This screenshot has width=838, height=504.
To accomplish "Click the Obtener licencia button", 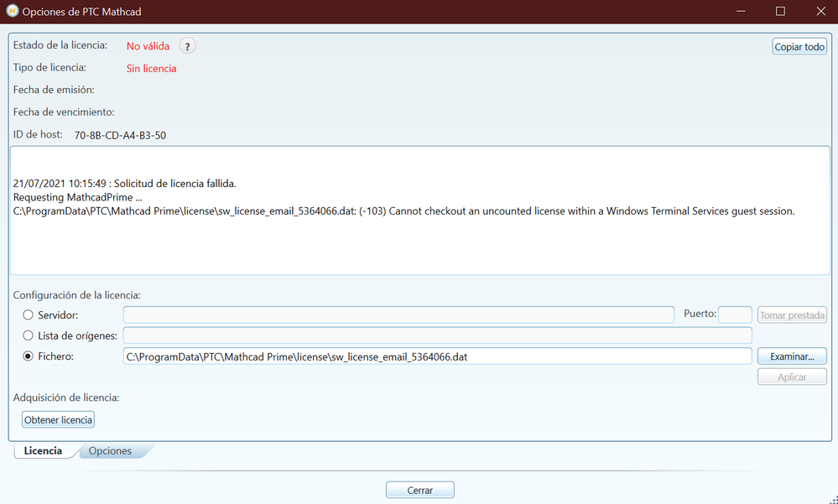I will pos(58,419).
